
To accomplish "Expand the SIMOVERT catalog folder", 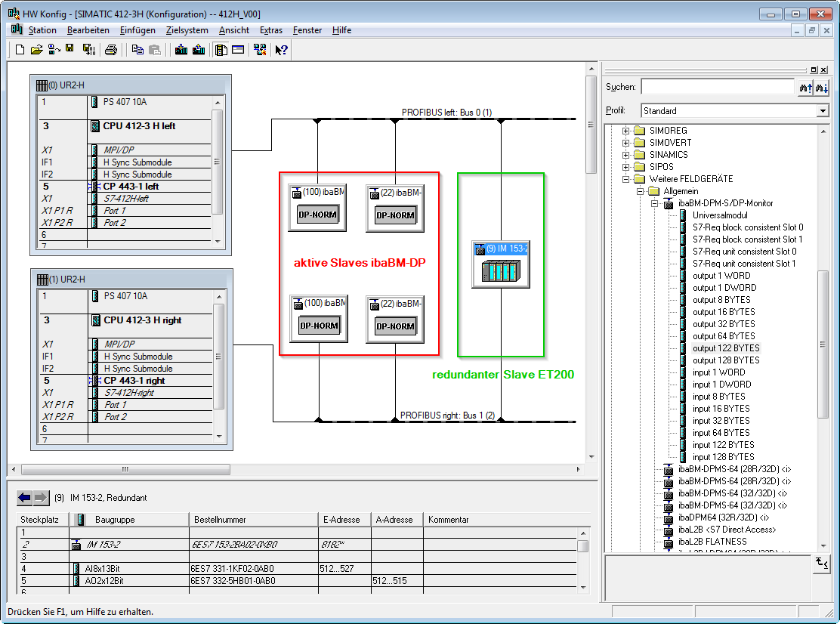I will 625,143.
